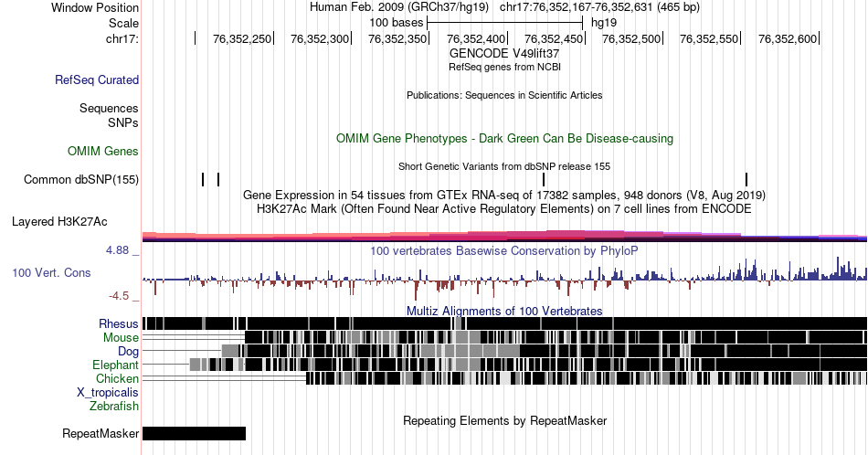Click the black RepeatMasker repeat element block
Image resolution: width=868 pixels, height=455 pixels.
(x=194, y=433)
